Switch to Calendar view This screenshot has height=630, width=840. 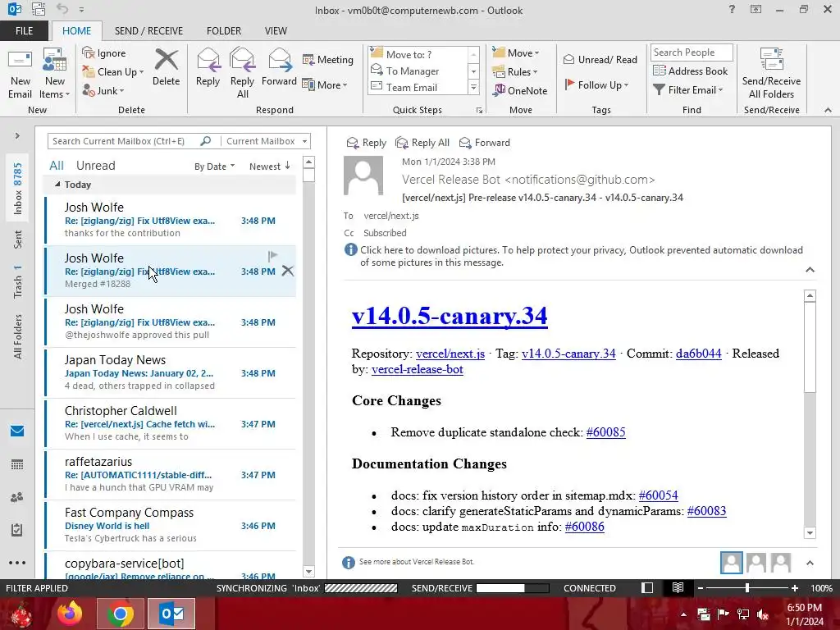pyautogui.click(x=17, y=464)
